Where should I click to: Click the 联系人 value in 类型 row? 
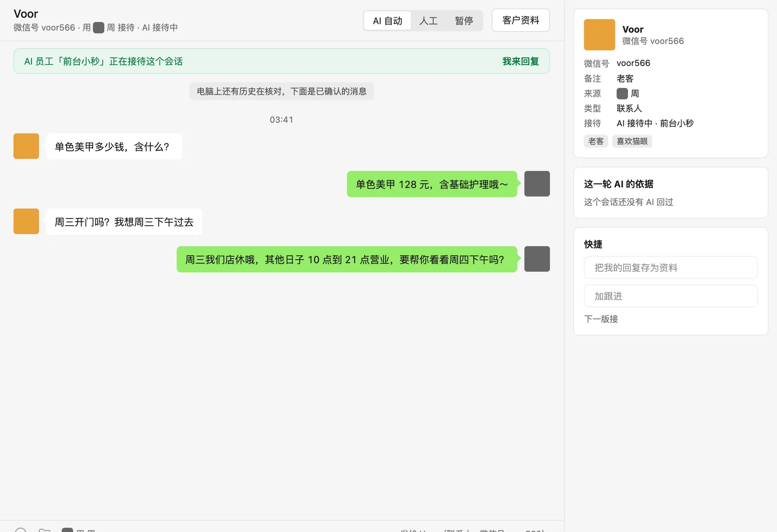click(629, 108)
